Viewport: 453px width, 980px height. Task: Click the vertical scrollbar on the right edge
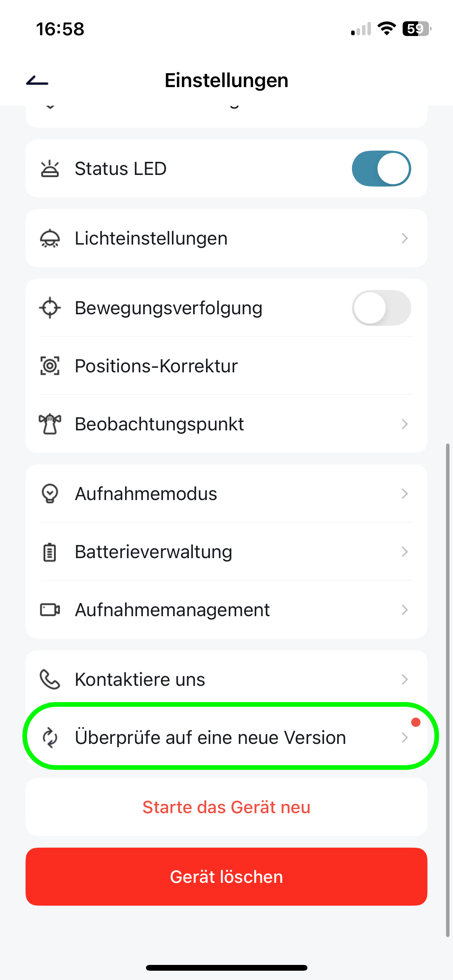point(448,689)
